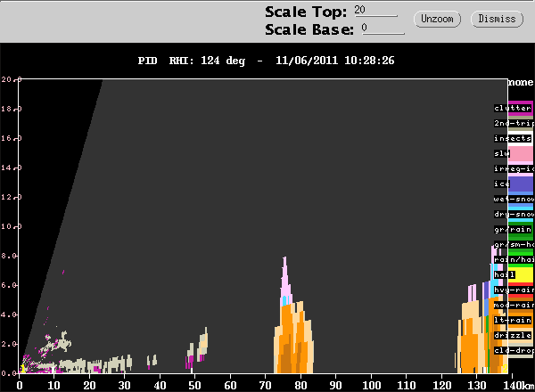Viewport: 535px width, 392px height.
Task: Select the gr/sm-hail legend label
Action: pyautogui.click(x=514, y=244)
